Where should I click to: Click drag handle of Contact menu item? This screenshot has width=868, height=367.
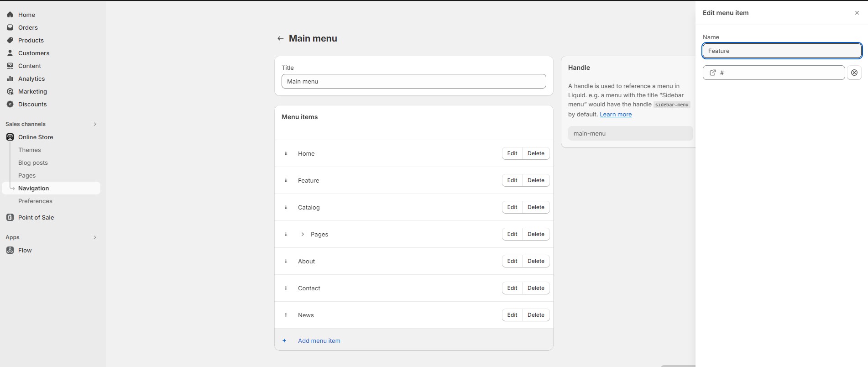coord(286,288)
